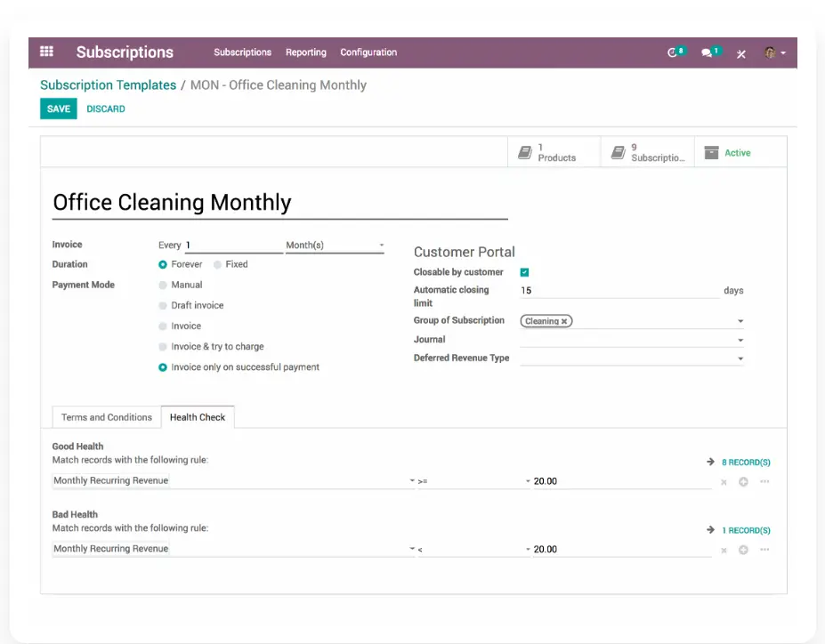This screenshot has width=825, height=644.
Task: Select Fixed duration
Action: coord(217,264)
